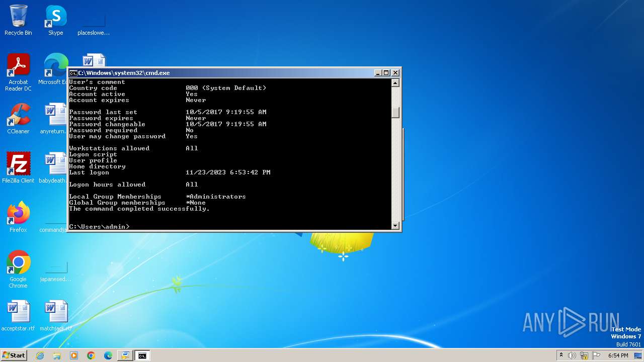Click the 'Last logon' timestamp 11/23/2023
Image resolution: width=644 pixels, height=362 pixels.
228,172
